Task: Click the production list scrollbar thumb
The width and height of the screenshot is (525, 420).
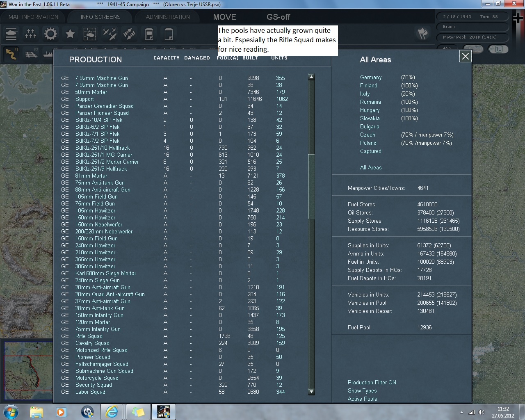Action: click(311, 187)
